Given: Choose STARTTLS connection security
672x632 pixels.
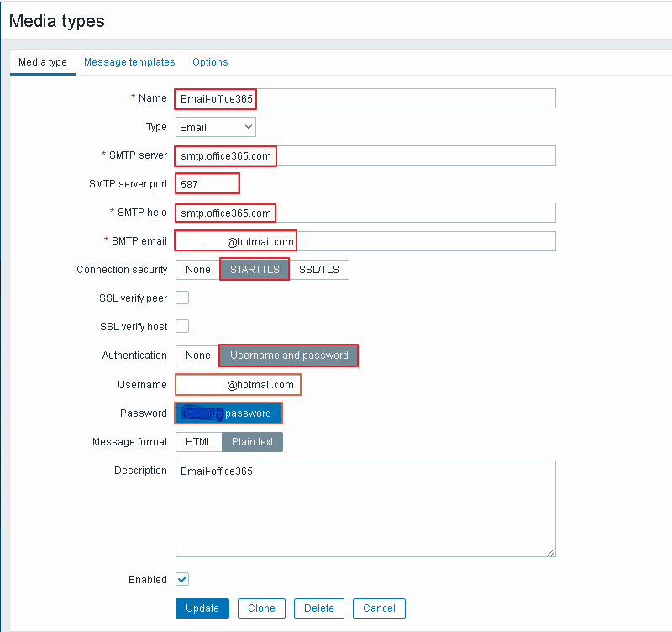Looking at the screenshot, I should [255, 270].
